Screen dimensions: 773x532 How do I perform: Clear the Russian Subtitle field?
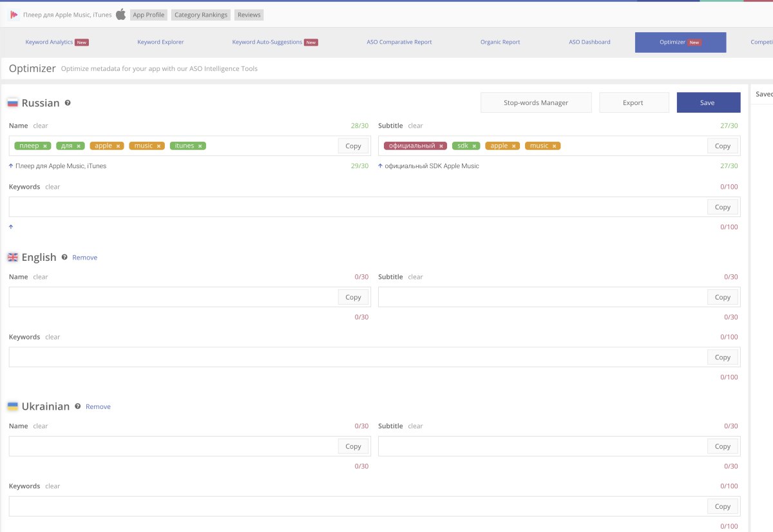(415, 126)
